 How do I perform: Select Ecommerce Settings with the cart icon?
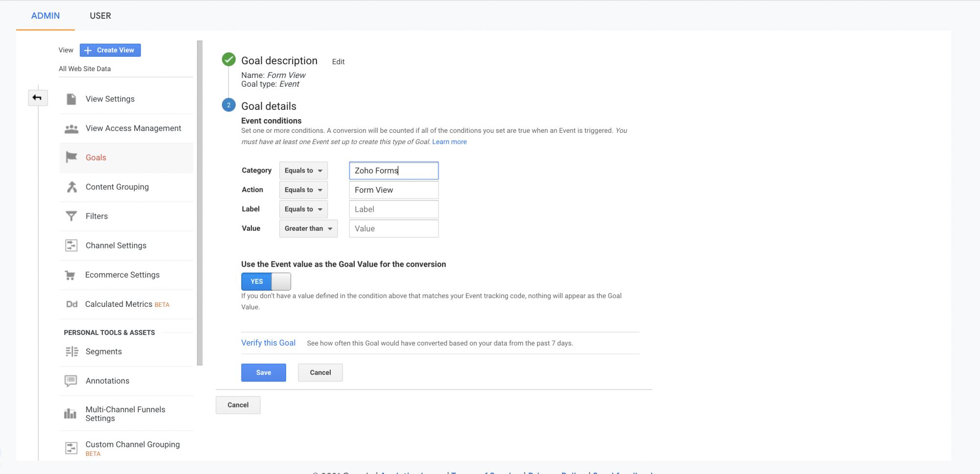[122, 274]
